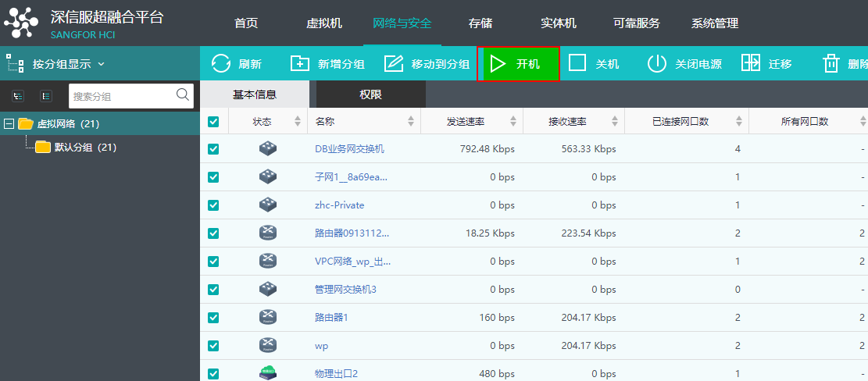Click the 关机 square stop icon
This screenshot has height=381, width=868.
click(x=577, y=63)
